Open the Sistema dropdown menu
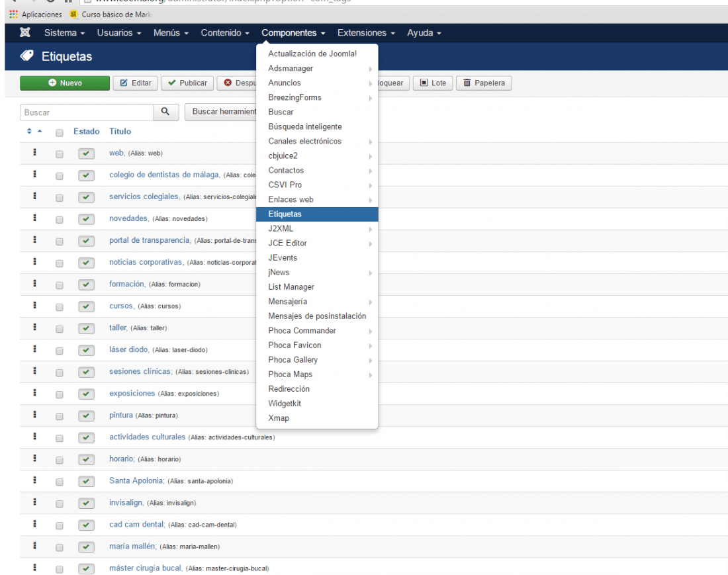Viewport: 728px width, 575px height. pyautogui.click(x=65, y=32)
